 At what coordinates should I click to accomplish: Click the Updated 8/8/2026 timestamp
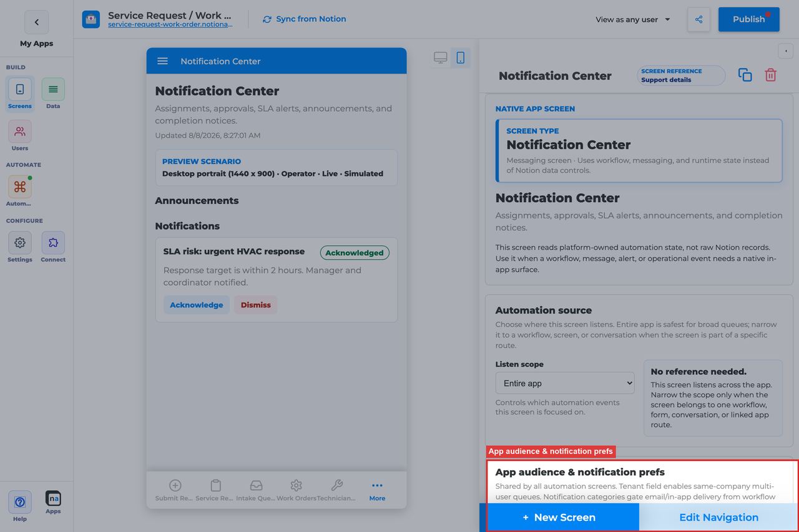point(208,135)
